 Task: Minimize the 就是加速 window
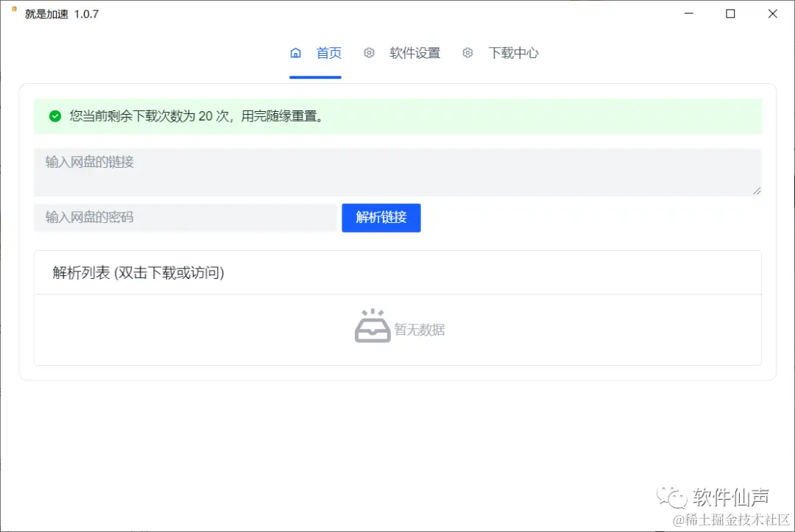coord(688,14)
